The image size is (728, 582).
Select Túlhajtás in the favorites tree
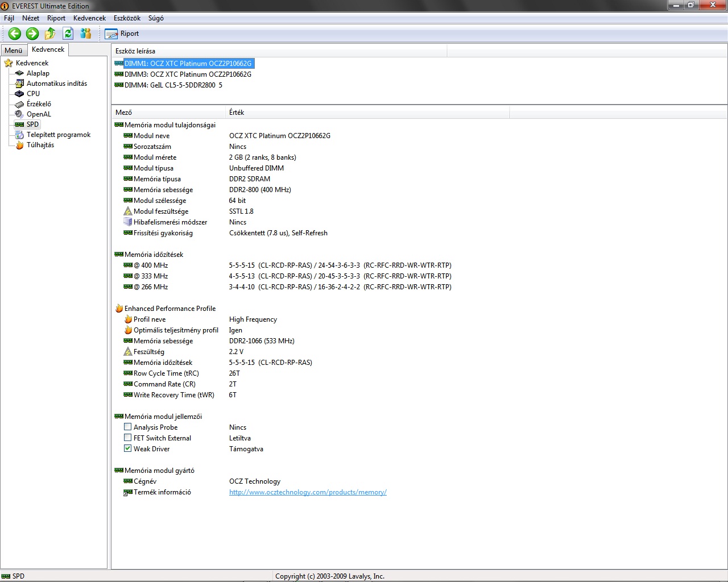click(40, 145)
